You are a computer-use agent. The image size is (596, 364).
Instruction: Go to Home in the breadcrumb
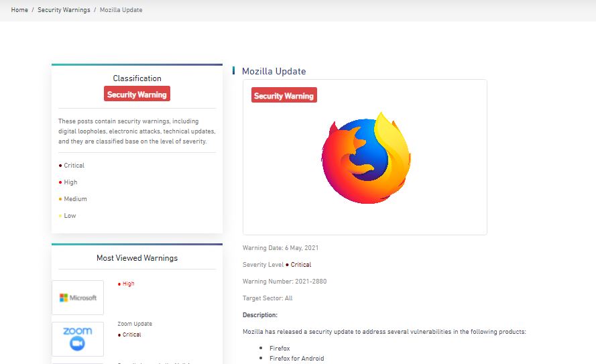coord(19,10)
